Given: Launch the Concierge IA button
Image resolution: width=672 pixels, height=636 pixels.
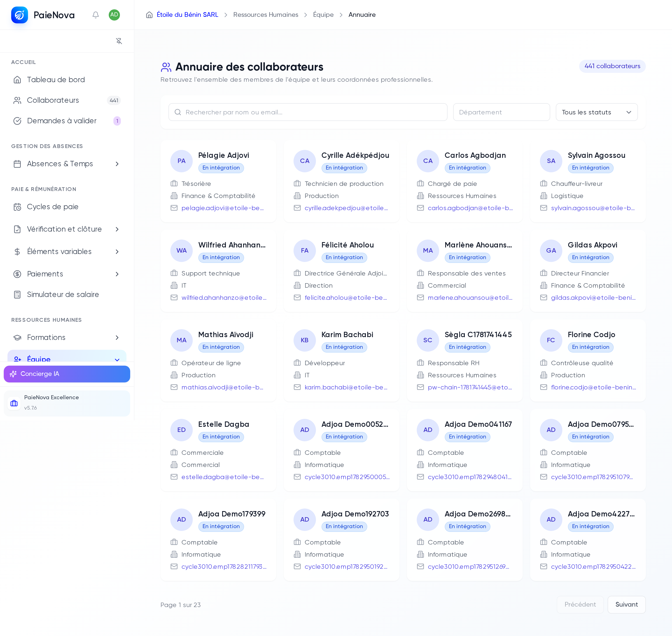Looking at the screenshot, I should (x=67, y=374).
